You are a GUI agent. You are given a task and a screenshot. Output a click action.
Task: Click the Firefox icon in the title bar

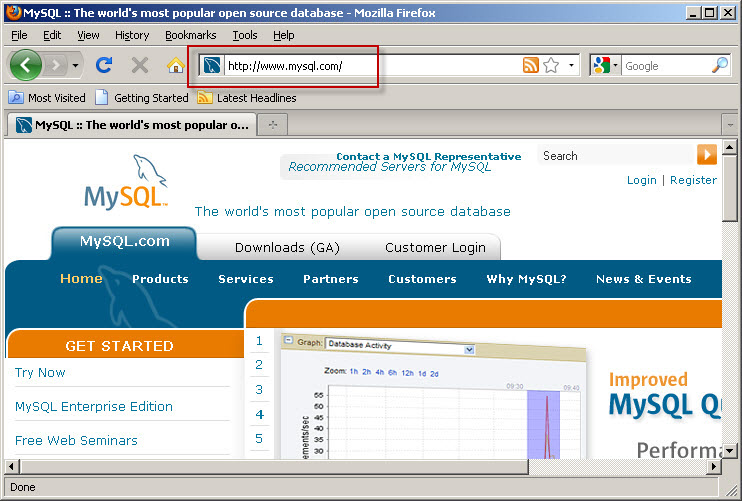click(14, 12)
